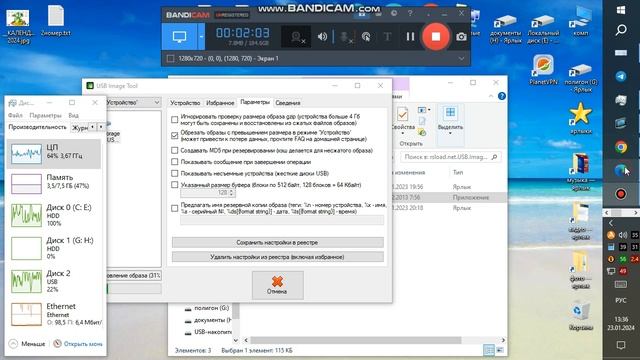Enable Указанный размер буфера checkbox

(x=175, y=185)
